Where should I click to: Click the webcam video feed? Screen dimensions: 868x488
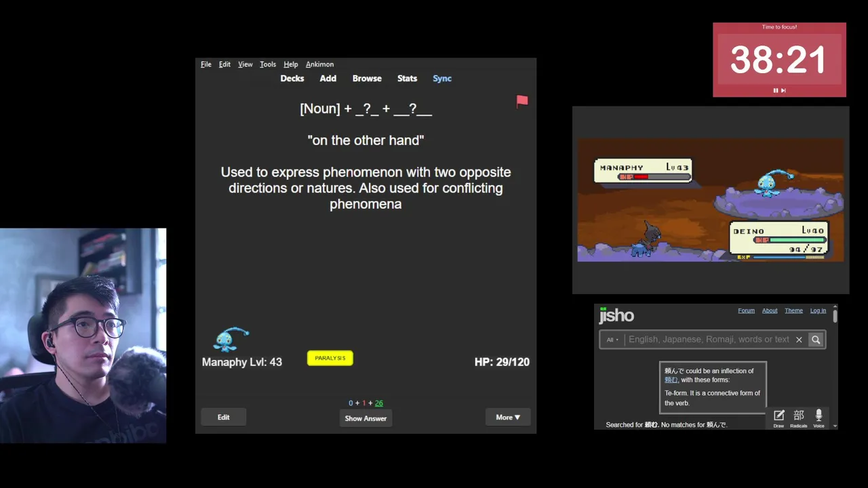[83, 335]
